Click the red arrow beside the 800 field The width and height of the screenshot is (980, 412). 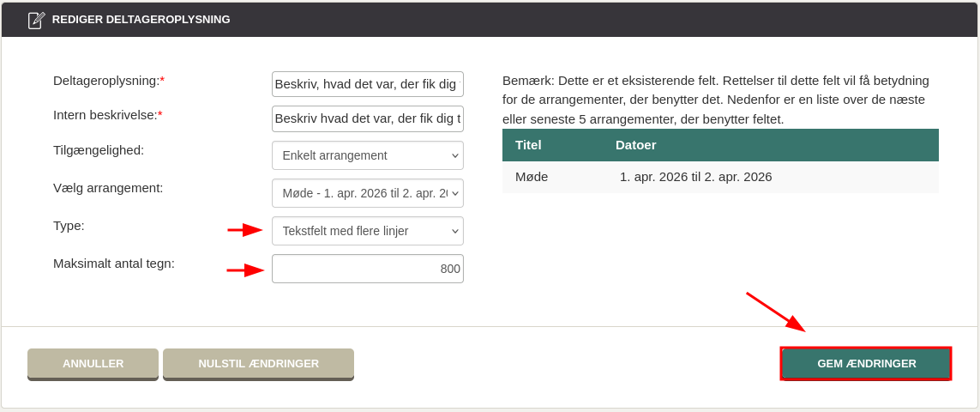tap(245, 270)
